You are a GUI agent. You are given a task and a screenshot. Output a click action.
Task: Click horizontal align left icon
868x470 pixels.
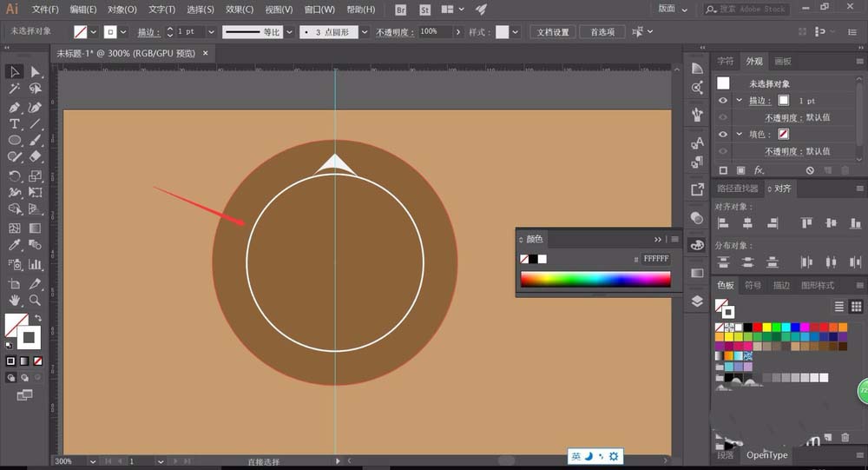[722, 223]
